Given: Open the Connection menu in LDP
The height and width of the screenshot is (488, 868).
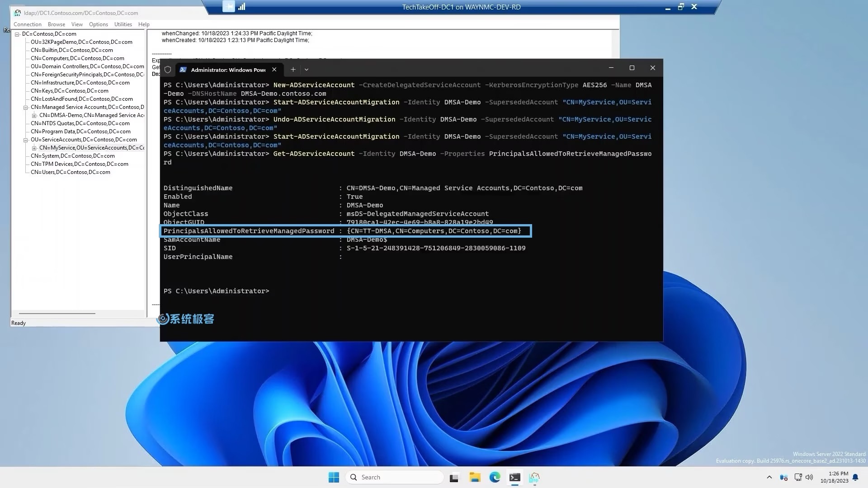Looking at the screenshot, I should coord(27,24).
